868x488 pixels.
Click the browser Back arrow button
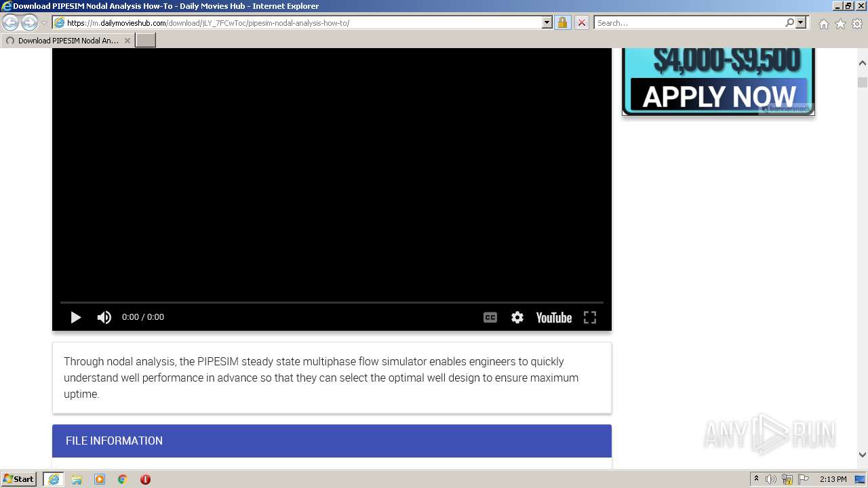[x=10, y=22]
